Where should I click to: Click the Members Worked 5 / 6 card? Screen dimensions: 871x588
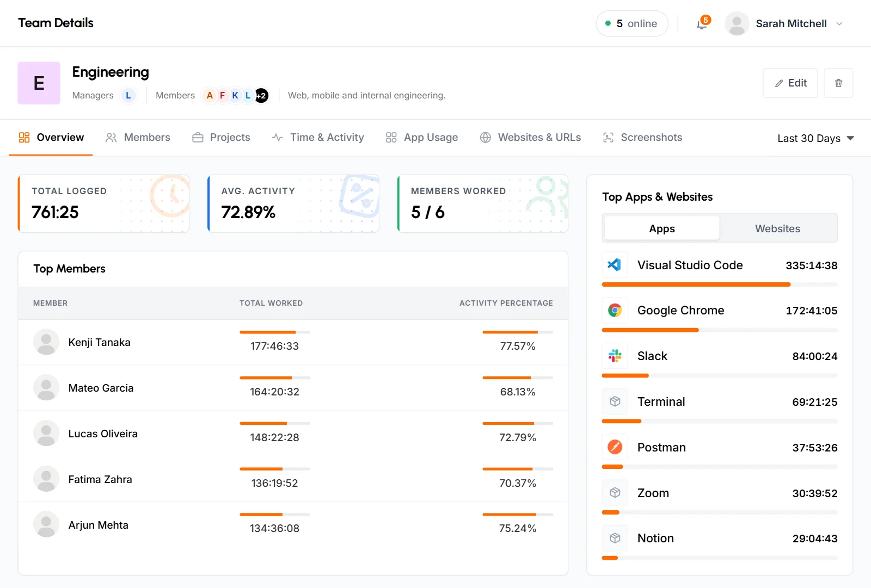coord(483,203)
